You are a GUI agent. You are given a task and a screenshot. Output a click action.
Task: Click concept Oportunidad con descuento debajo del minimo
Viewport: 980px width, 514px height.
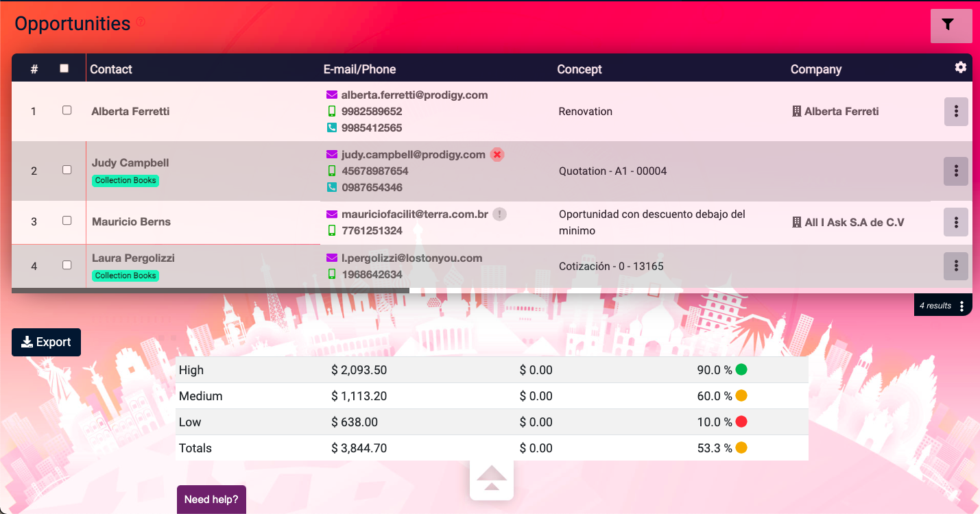tap(652, 223)
